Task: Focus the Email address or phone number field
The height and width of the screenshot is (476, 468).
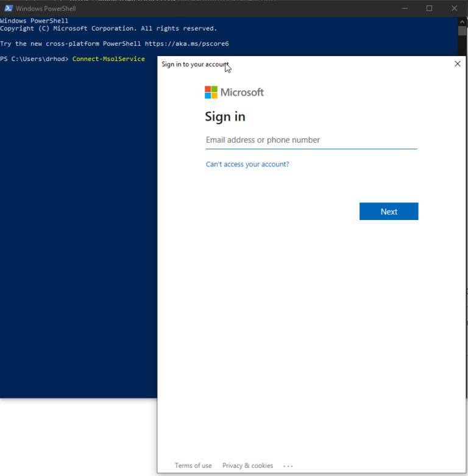Action: [x=311, y=140]
